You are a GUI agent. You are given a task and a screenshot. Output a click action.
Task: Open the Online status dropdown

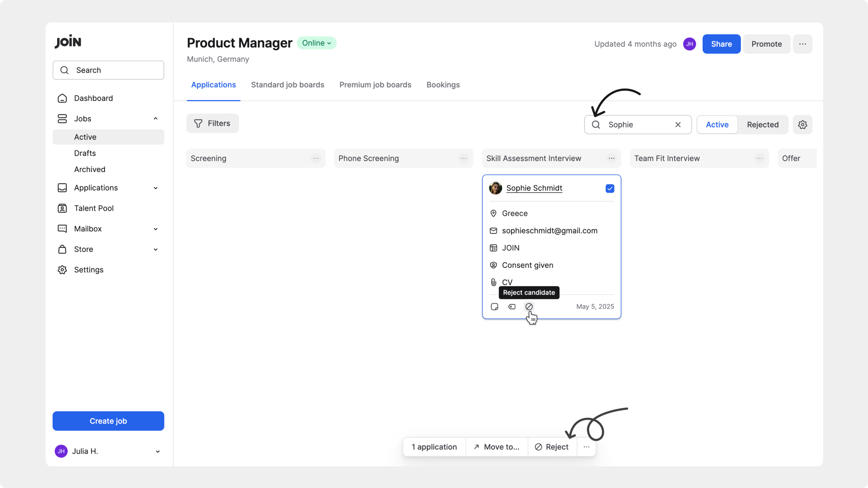[316, 43]
